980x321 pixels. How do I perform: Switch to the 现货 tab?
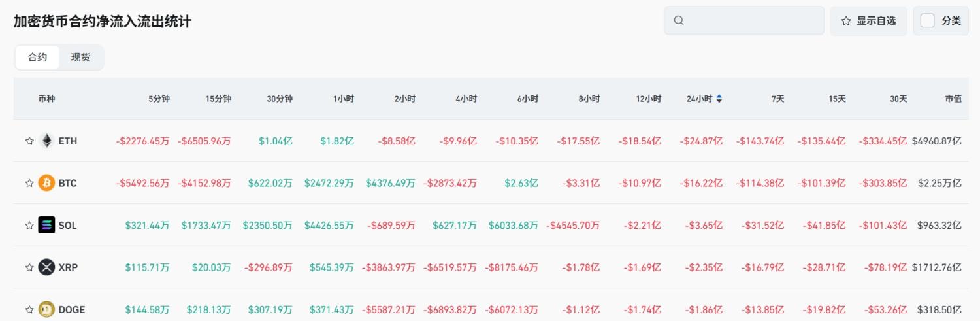coord(80,57)
